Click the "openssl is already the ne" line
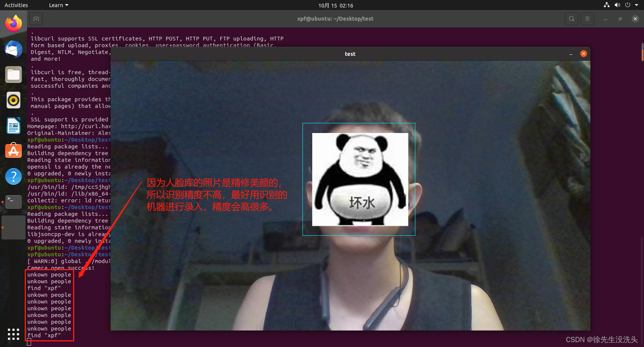 (x=69, y=167)
